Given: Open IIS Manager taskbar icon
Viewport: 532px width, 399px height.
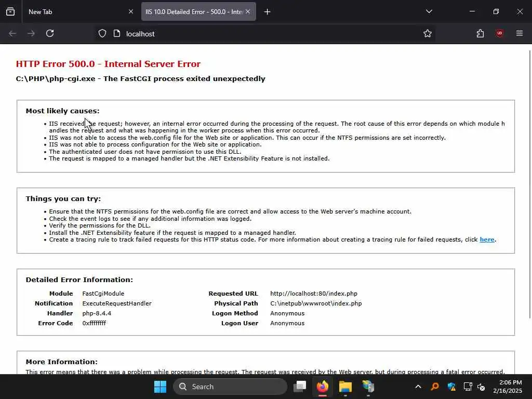Looking at the screenshot, I should 368,387.
